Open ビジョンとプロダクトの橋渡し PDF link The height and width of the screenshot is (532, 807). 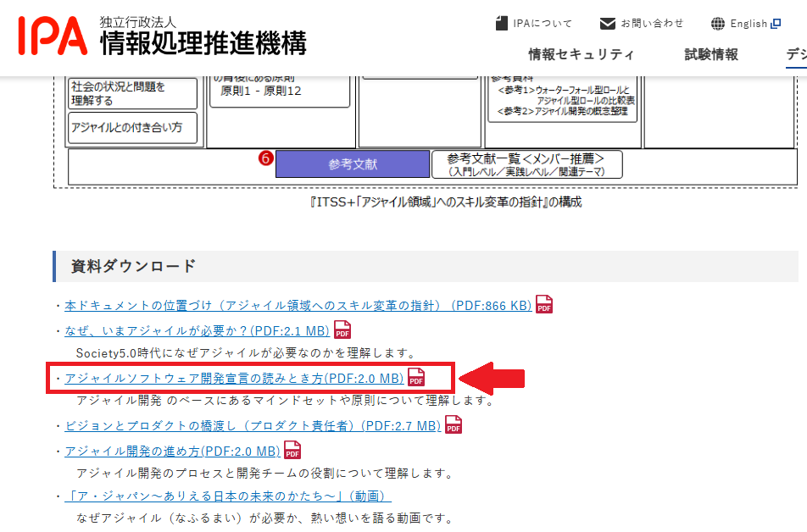coord(252,426)
